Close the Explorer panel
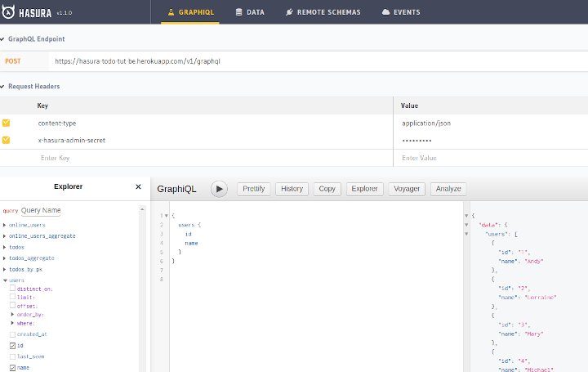Viewport: 588px width, 372px height. [138, 186]
